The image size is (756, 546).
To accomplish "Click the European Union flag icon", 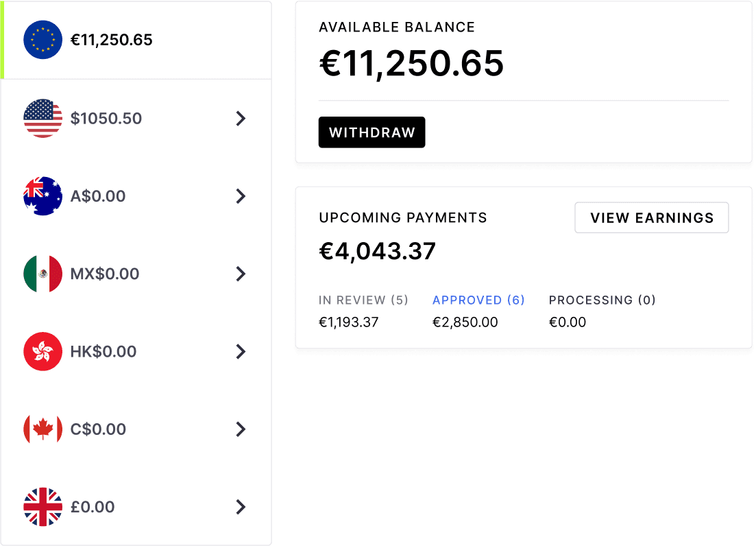I will [43, 40].
